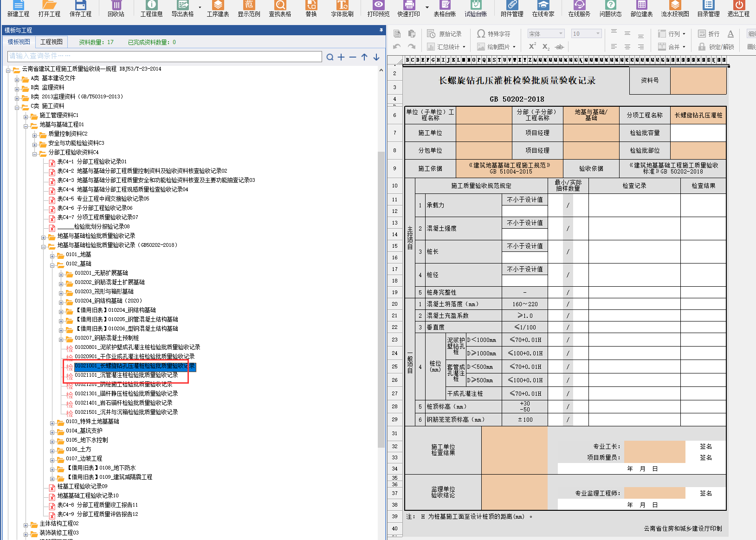Select 01020801_泥浆护壁成孔灌注桩 record

(137, 347)
